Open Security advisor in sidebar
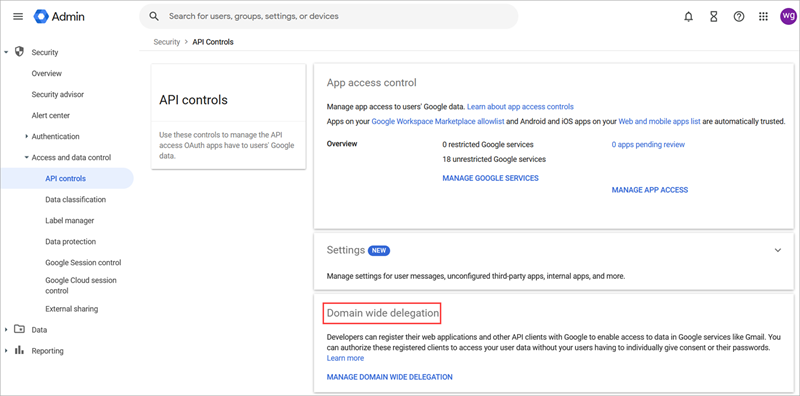This screenshot has width=800, height=396. pos(58,94)
